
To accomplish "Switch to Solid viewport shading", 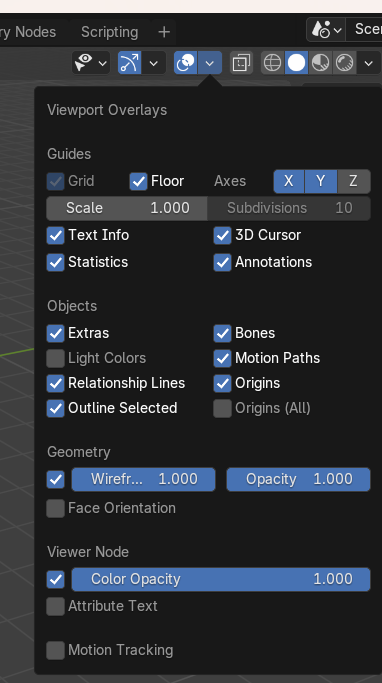I will click(x=297, y=63).
